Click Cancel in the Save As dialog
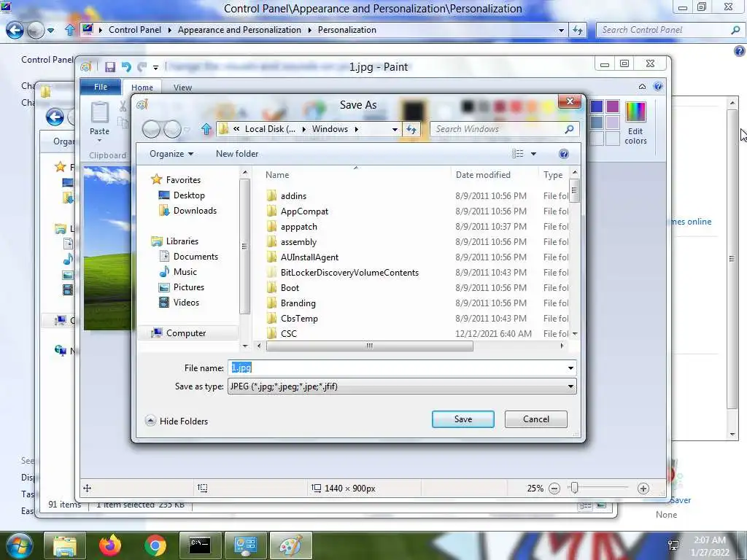 click(536, 419)
